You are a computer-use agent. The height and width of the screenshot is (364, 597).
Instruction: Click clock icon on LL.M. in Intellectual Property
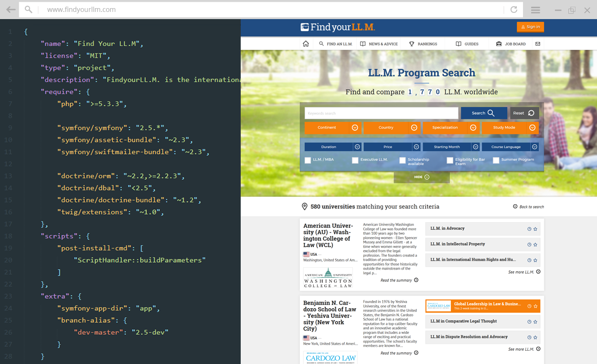[529, 245]
